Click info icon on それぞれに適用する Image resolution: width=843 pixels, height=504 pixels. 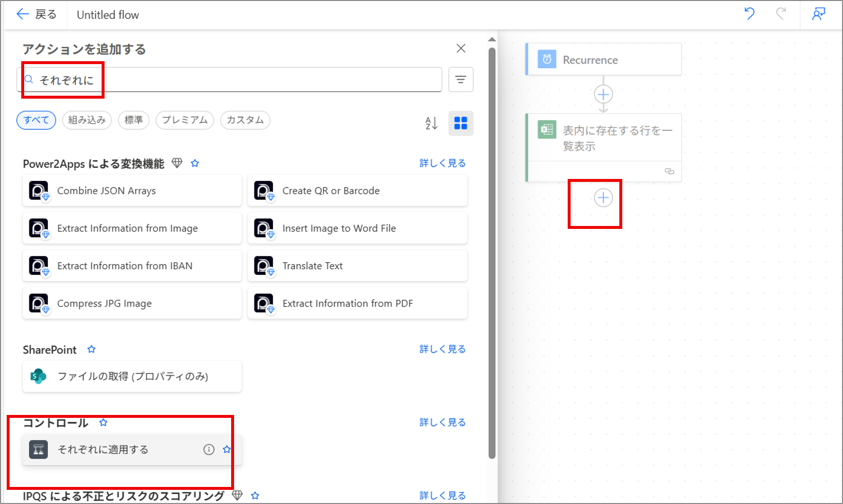209,449
